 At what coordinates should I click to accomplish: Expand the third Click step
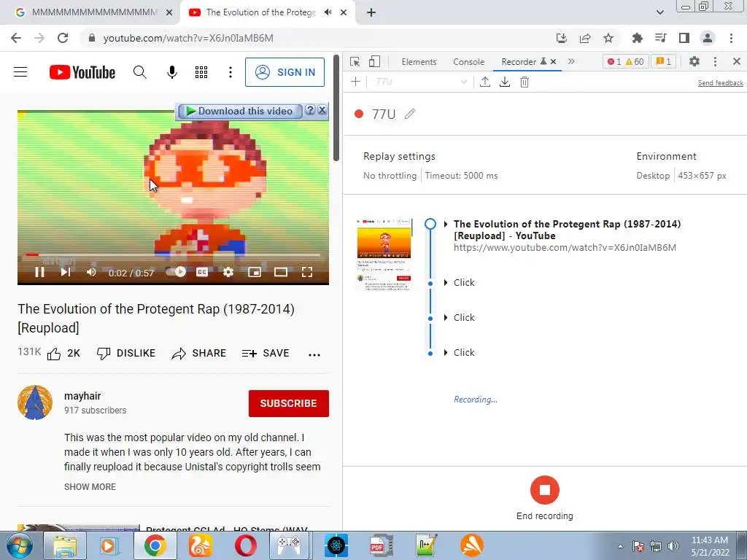pos(446,352)
